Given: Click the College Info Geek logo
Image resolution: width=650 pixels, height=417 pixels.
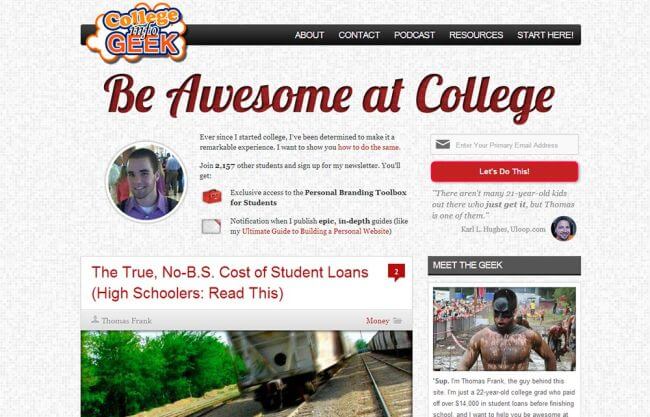Looking at the screenshot, I should (137, 34).
